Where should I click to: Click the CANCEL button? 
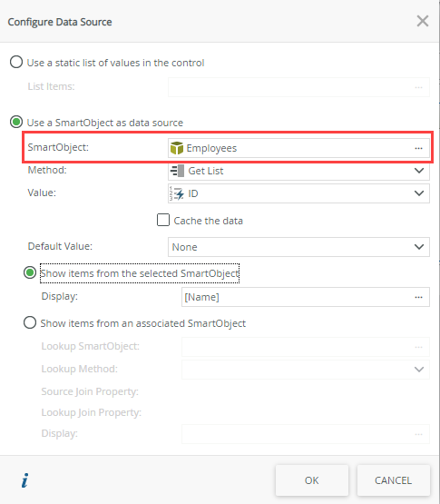click(394, 480)
